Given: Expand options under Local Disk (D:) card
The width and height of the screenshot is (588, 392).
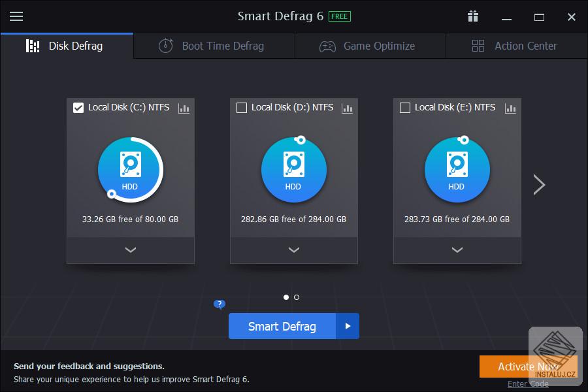Looking at the screenshot, I should [294, 250].
